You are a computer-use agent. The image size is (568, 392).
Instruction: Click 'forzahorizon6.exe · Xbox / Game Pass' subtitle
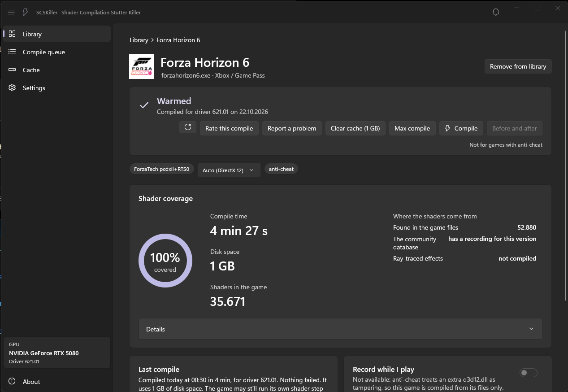point(213,75)
